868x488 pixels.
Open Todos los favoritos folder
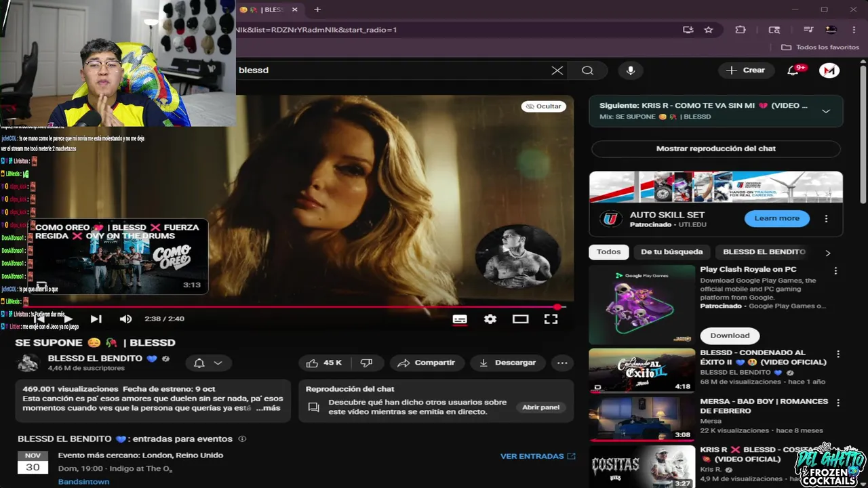pyautogui.click(x=821, y=47)
